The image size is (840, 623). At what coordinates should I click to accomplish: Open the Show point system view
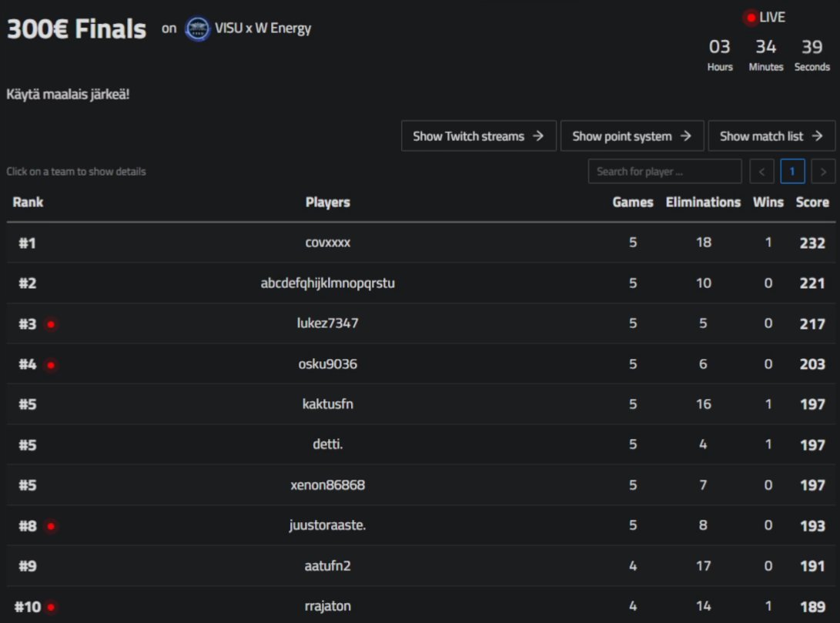coord(631,136)
